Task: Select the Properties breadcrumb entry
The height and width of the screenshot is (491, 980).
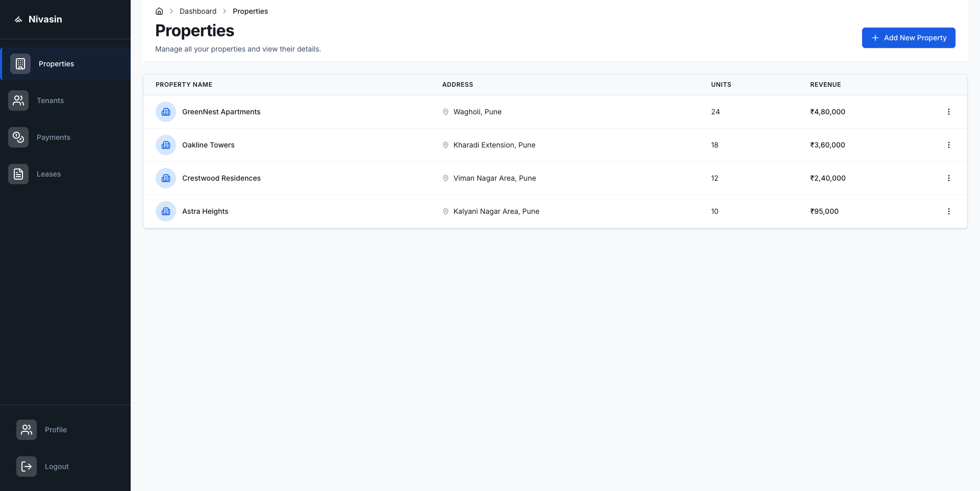Action: 250,11
